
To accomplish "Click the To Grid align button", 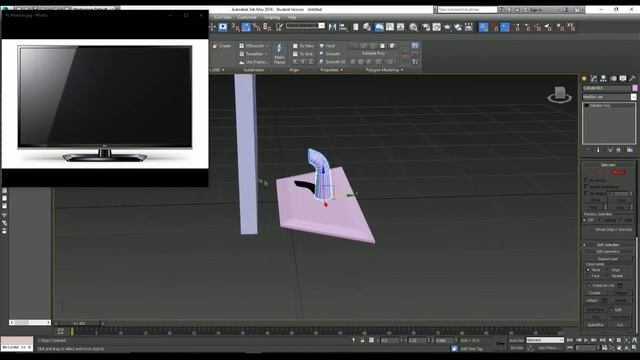I will tap(303, 54).
